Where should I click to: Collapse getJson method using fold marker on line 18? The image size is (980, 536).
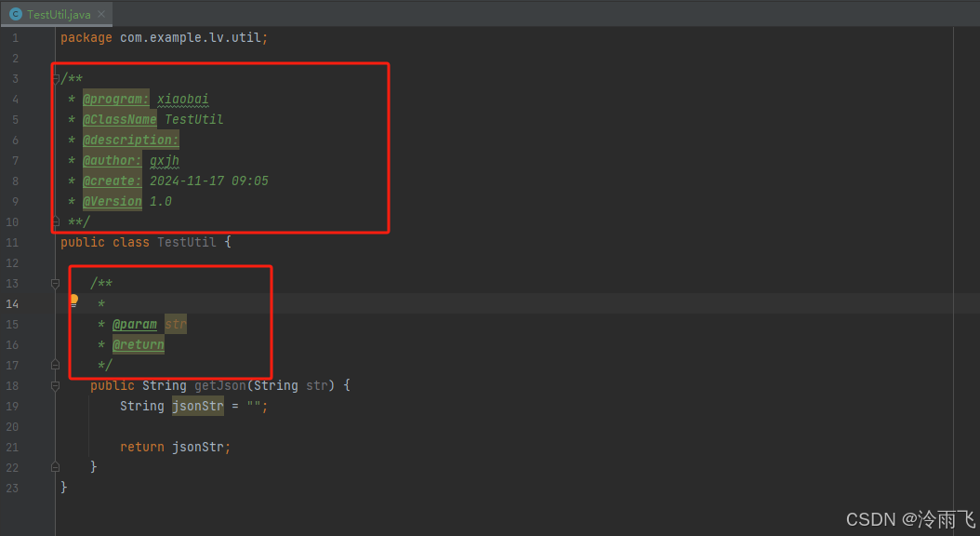pos(55,386)
